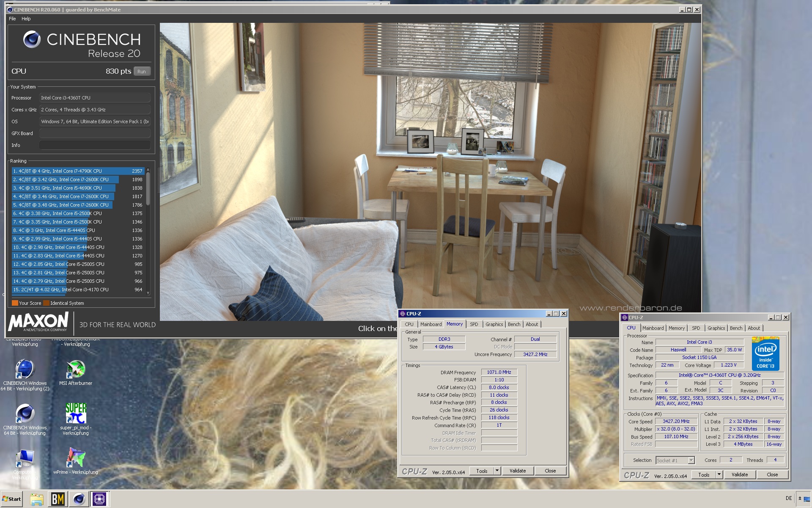Open CINEBENCH Windows 64 Bit Verknüpfung (2) shortcut
Image resolution: width=812 pixels, height=508 pixels.
tap(25, 374)
